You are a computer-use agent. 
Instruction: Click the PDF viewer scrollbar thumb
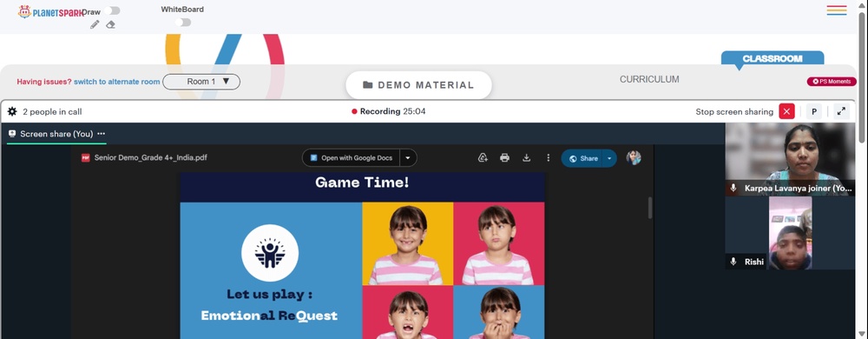pyautogui.click(x=650, y=208)
